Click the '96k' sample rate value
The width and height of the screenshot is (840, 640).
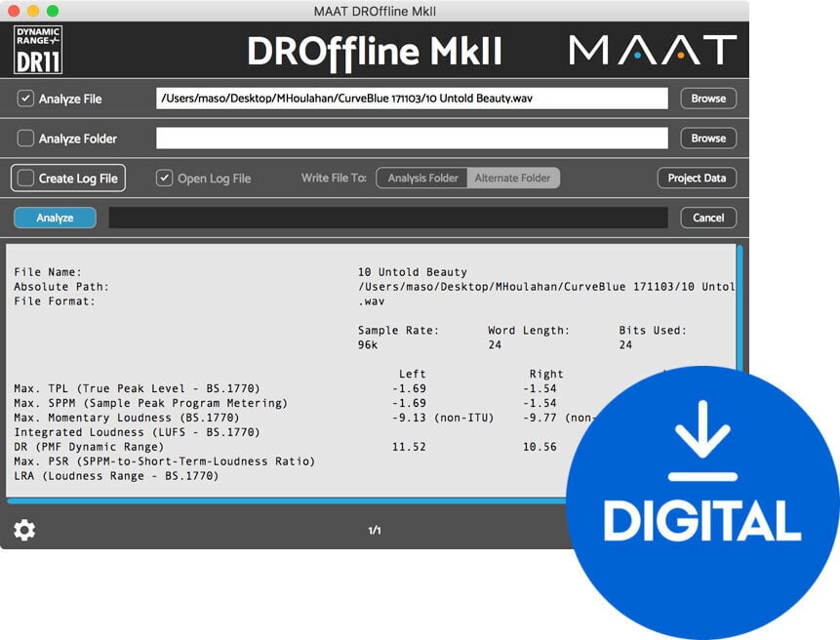click(x=368, y=345)
